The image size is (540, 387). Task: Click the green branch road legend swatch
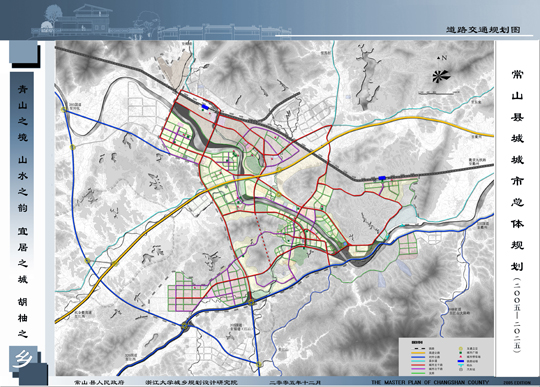click(418, 373)
